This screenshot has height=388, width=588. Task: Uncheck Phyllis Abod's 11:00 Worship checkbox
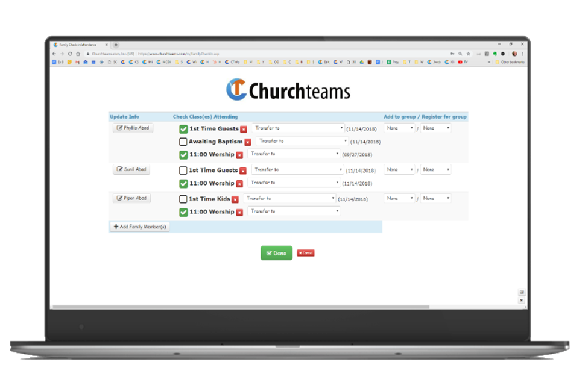pyautogui.click(x=183, y=155)
